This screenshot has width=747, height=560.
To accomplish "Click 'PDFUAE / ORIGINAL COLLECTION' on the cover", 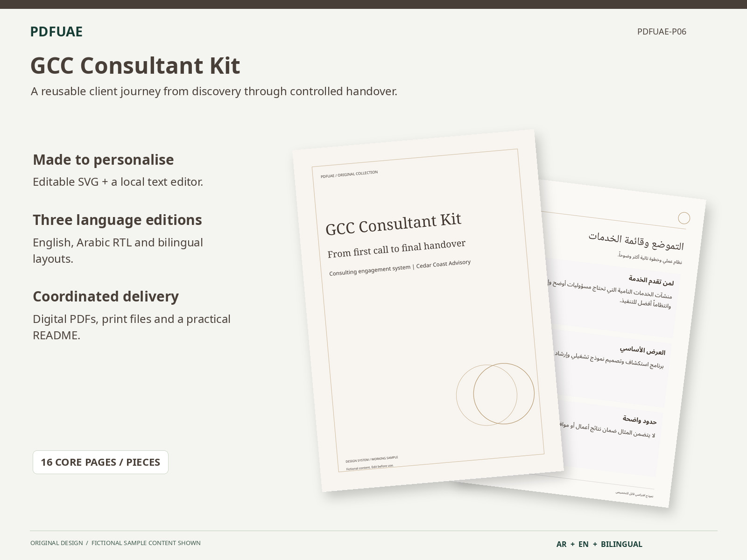I will pyautogui.click(x=349, y=175).
